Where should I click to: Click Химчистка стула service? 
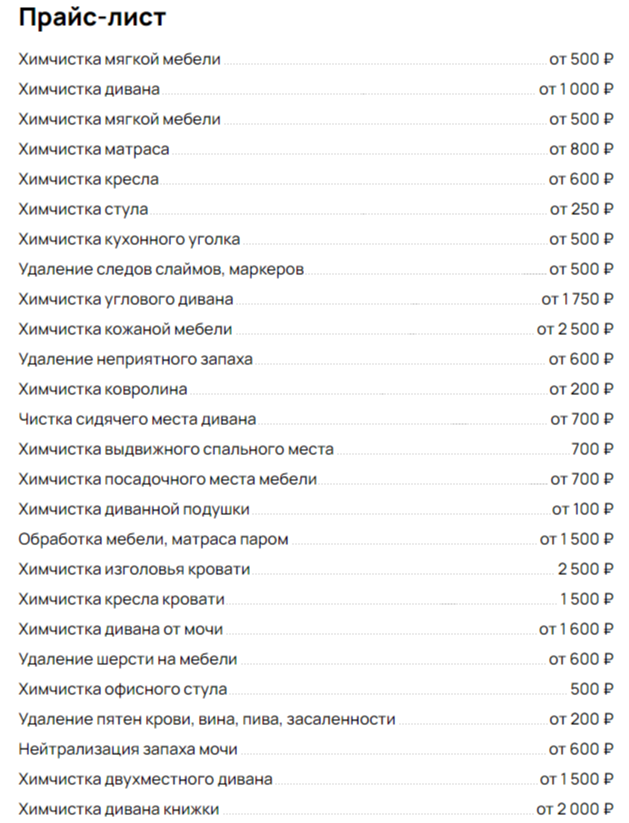click(x=83, y=209)
